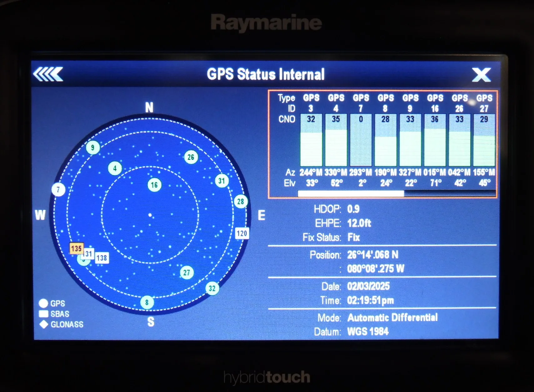Select the empty signal bar for GPS 7
The width and height of the screenshot is (534, 392).
(361, 140)
